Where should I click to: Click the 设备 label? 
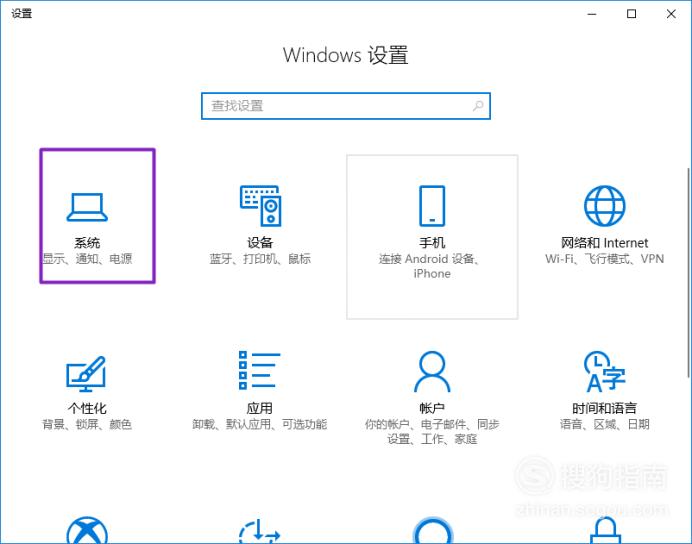point(260,243)
